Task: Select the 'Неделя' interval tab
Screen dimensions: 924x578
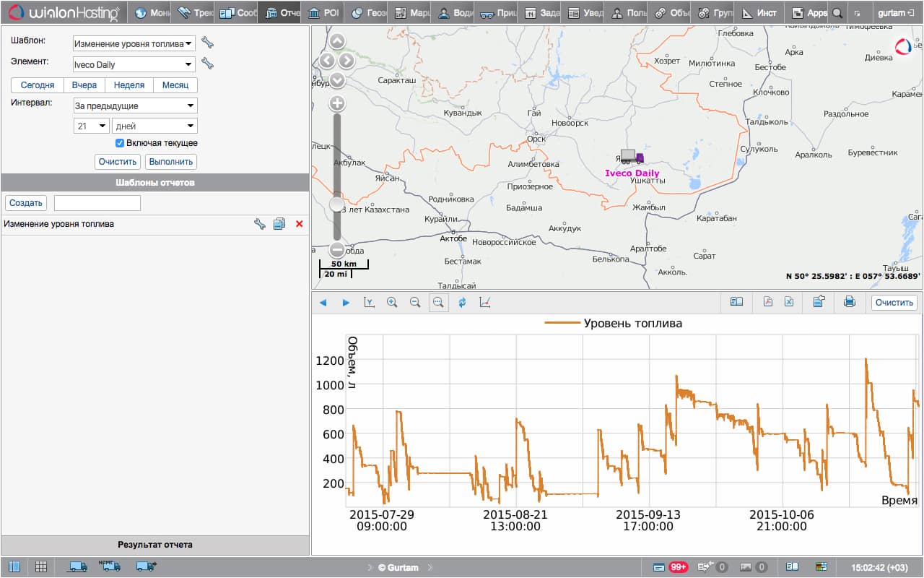Action: tap(129, 85)
